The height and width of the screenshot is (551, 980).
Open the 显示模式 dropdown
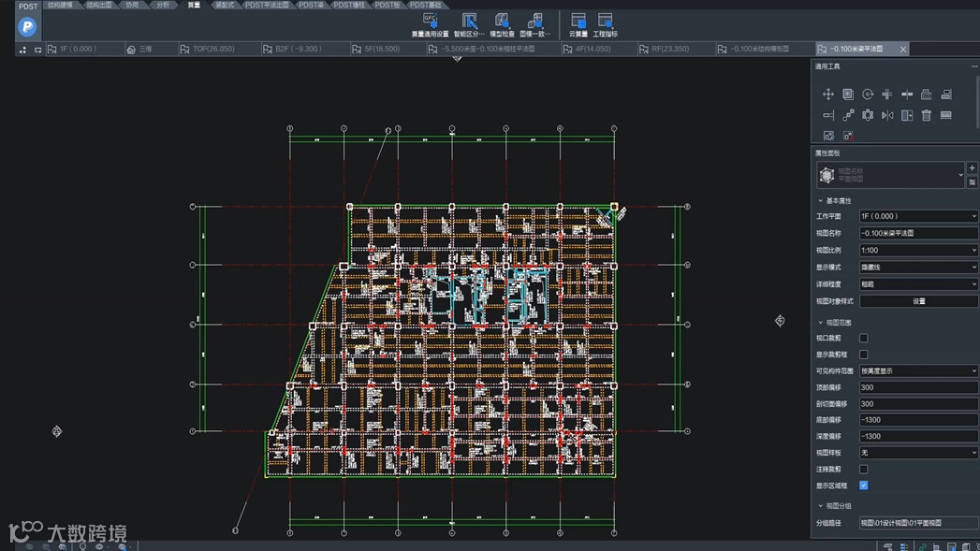tap(918, 268)
